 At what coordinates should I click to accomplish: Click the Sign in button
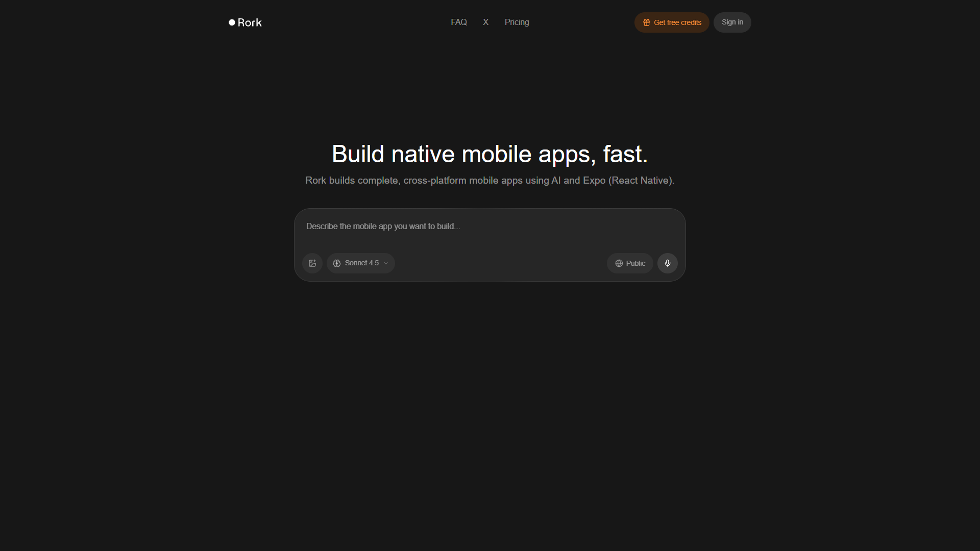732,22
